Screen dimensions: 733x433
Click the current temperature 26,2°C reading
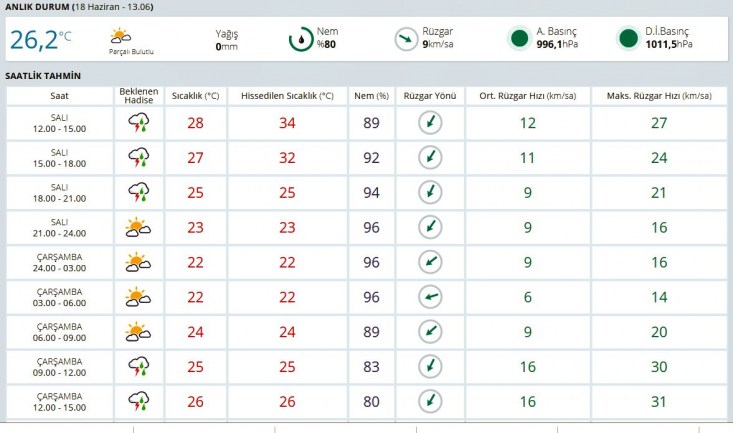coord(41,40)
